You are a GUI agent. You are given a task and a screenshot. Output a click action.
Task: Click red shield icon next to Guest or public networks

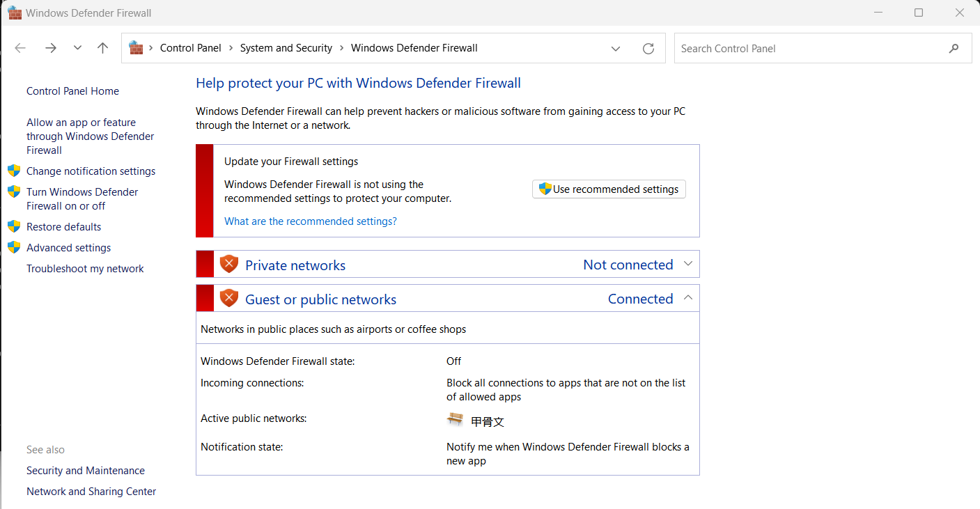229,298
